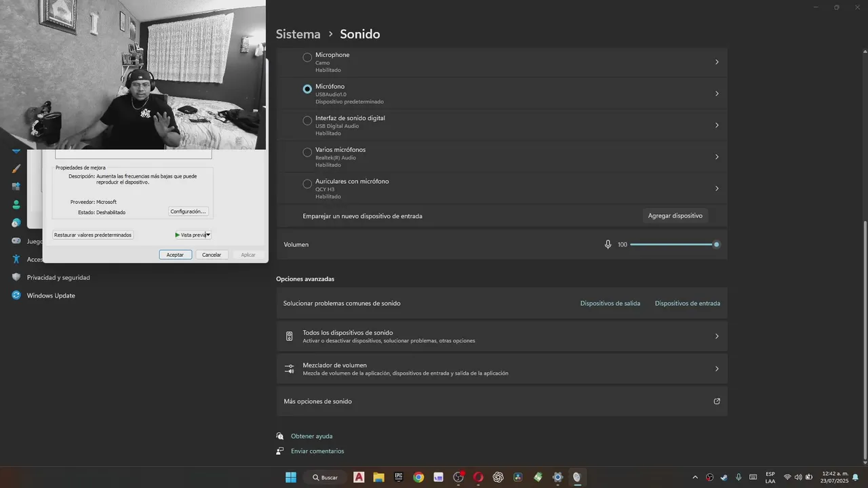Select the Micrófono USBAudio1.0 radio button

coord(307,89)
